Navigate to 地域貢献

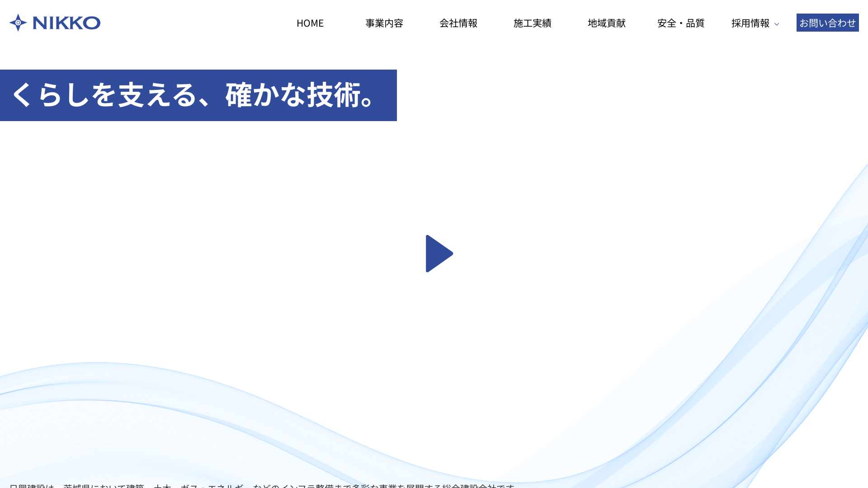[607, 23]
